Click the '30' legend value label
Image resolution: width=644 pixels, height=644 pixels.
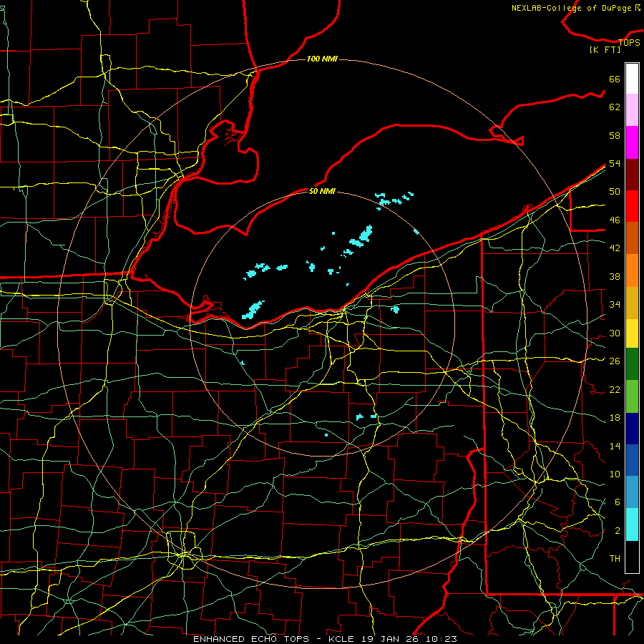point(615,333)
